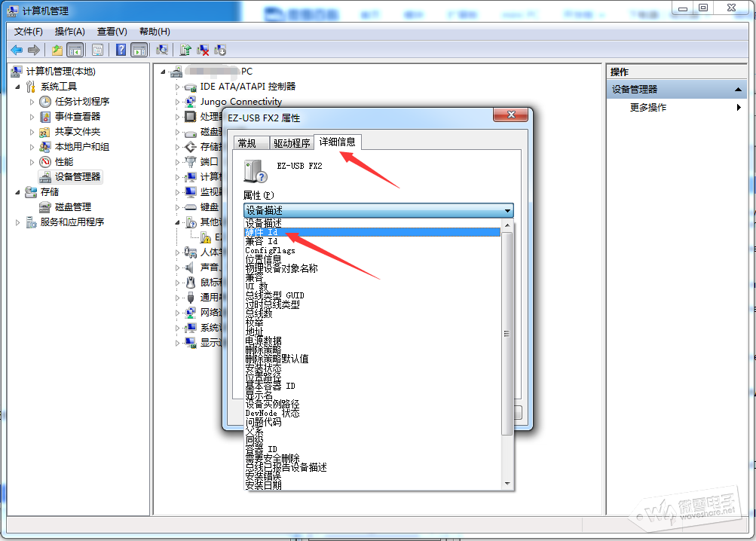Expand the 任务计划程序 node arrow

32,102
